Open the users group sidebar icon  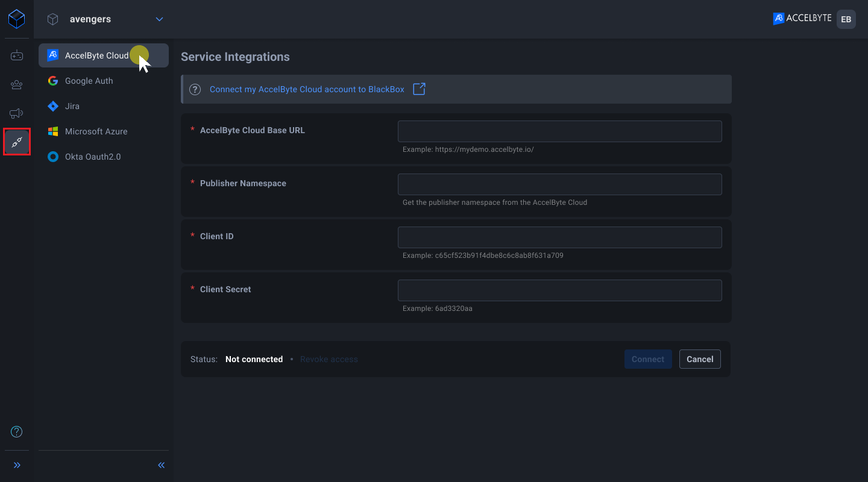[17, 84]
